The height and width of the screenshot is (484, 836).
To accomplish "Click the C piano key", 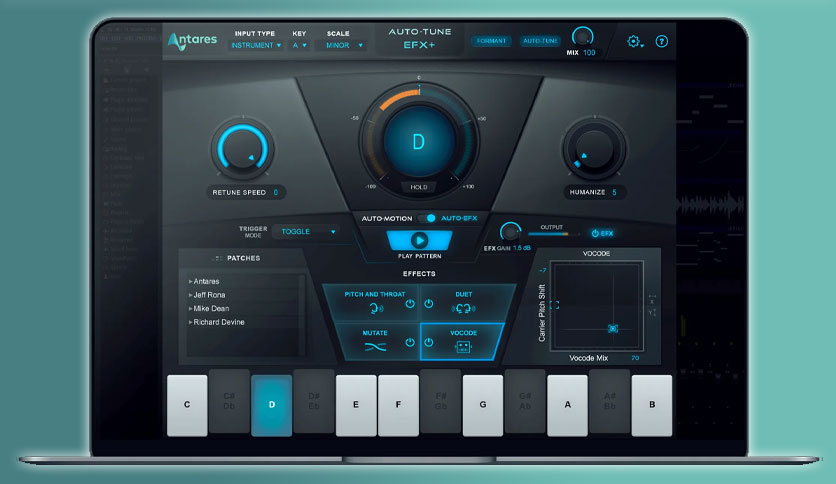I will (x=187, y=405).
